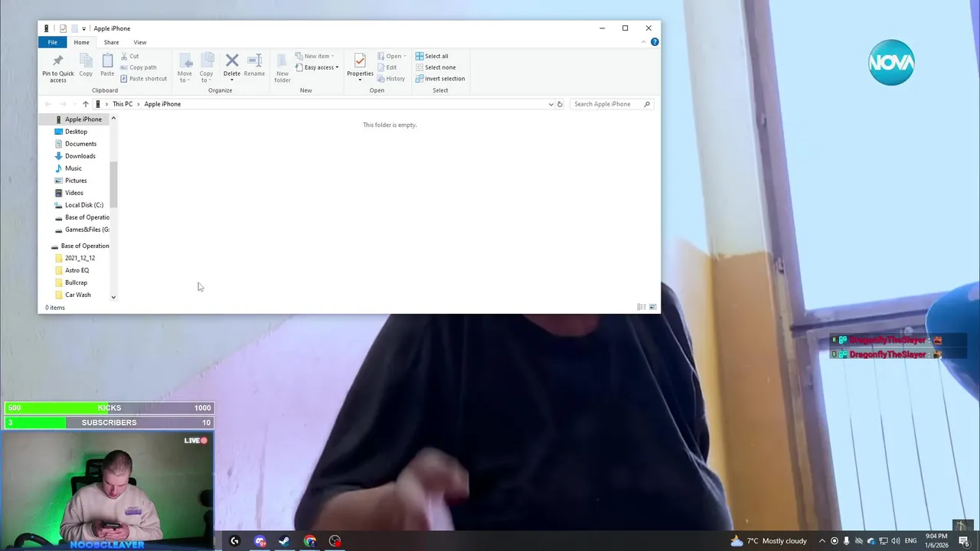Click navigation pane scroll-down arrow
The height and width of the screenshot is (551, 980).
113,297
